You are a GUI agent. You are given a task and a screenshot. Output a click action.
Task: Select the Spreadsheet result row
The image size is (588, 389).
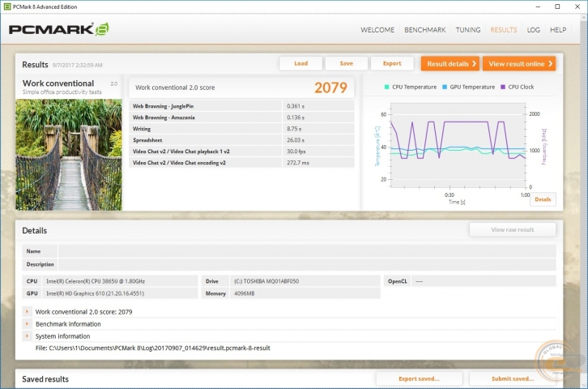pos(241,140)
